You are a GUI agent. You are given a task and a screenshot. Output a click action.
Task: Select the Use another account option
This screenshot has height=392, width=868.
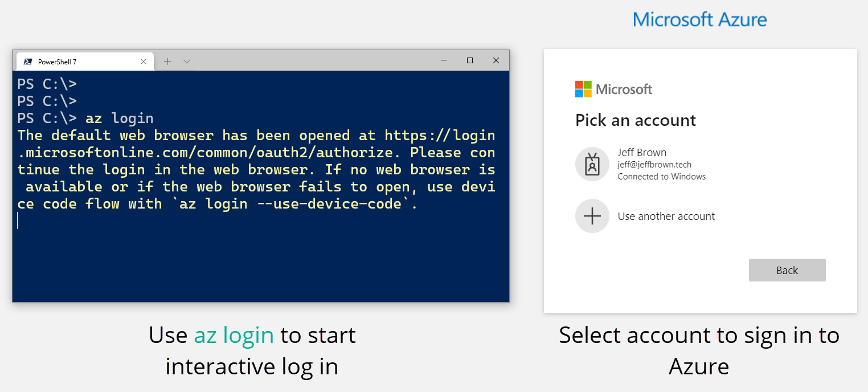[x=666, y=217]
